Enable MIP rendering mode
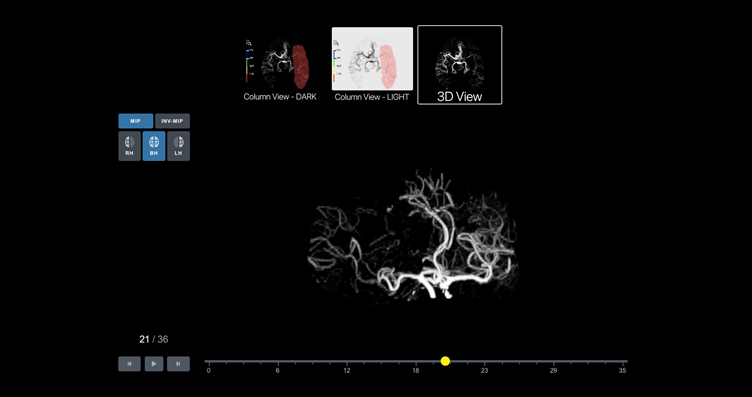The width and height of the screenshot is (752, 397). pos(136,121)
